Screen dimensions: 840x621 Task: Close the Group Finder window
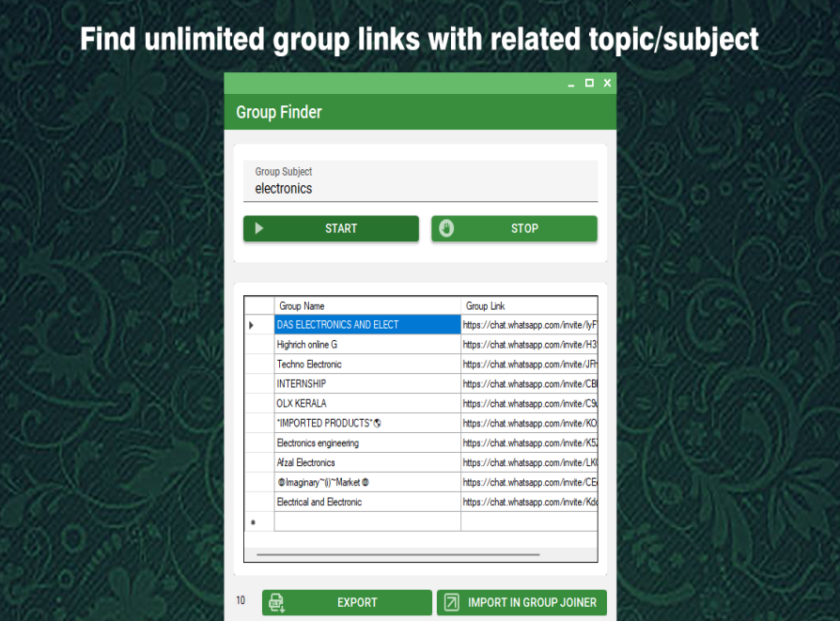tap(607, 83)
